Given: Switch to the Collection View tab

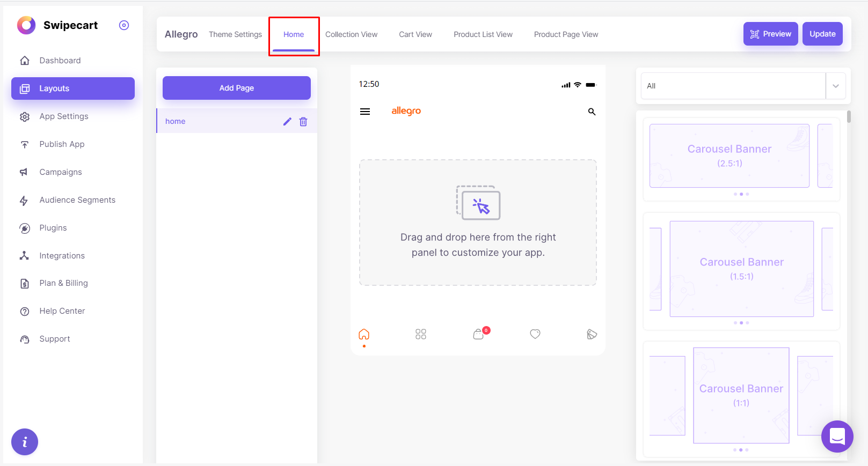Looking at the screenshot, I should [x=351, y=34].
